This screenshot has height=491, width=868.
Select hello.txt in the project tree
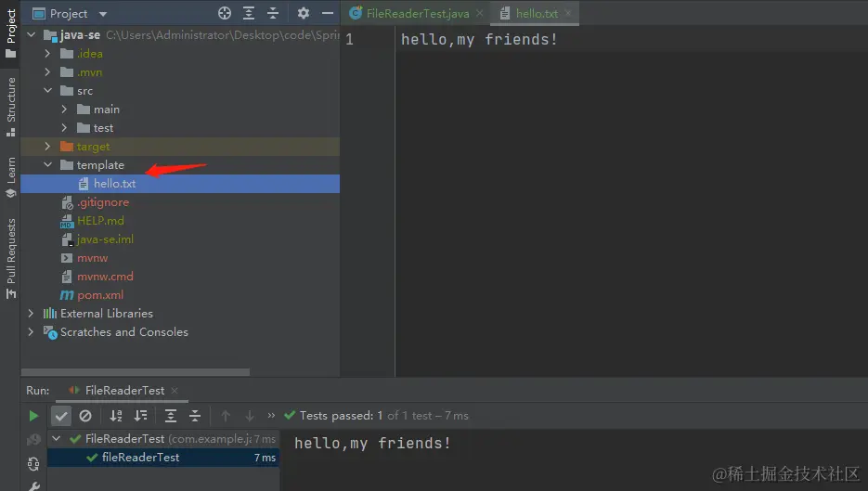click(180, 184)
